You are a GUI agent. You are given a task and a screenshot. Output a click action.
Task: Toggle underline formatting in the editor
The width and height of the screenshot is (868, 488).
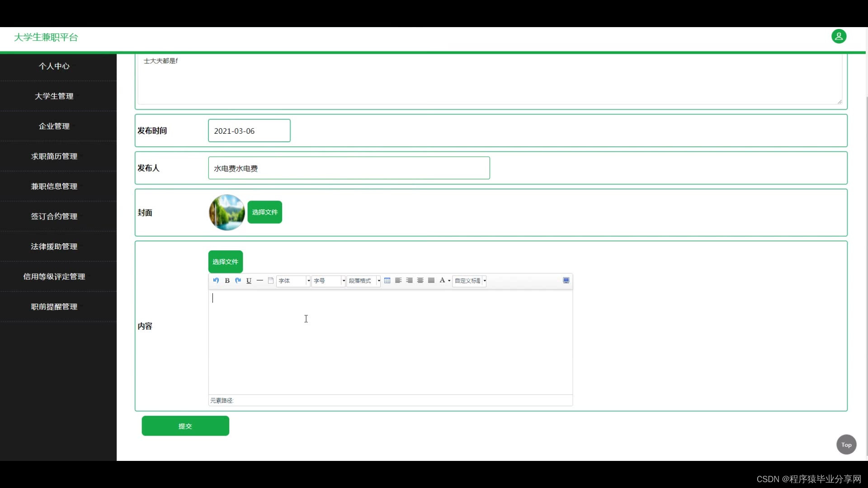pos(249,281)
